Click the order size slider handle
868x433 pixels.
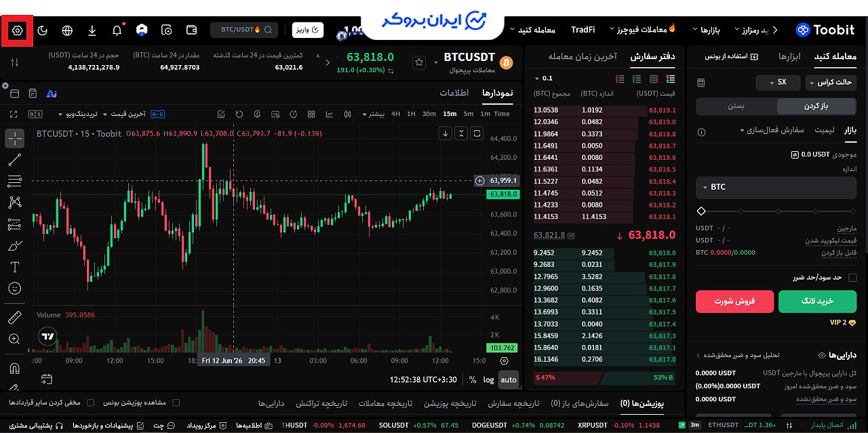(x=701, y=211)
